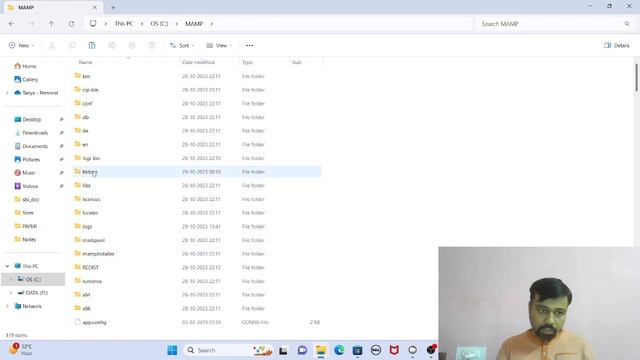Sort by the Size column header
This screenshot has width=640, height=360.
pos(305,62)
